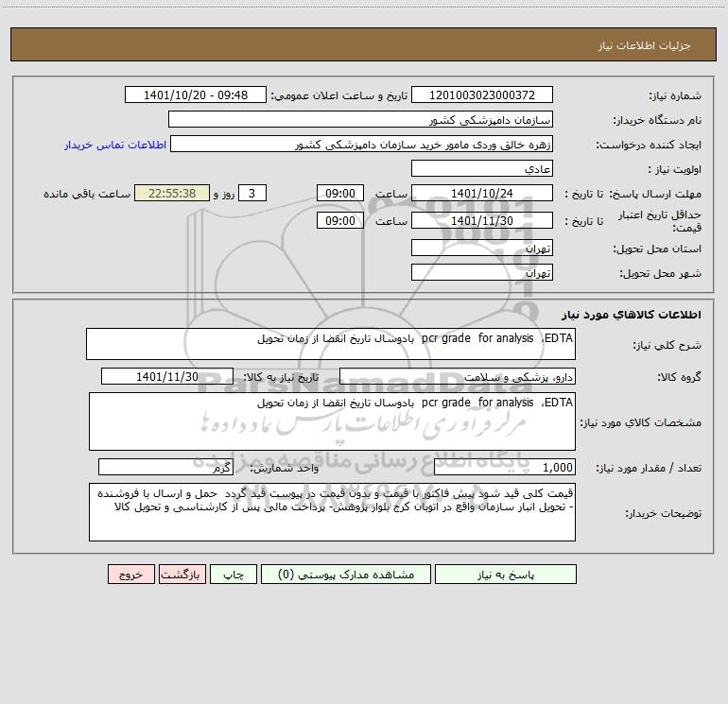The image size is (728, 704).
Task: Click the countdown timer 22:55:38
Action: point(172,193)
